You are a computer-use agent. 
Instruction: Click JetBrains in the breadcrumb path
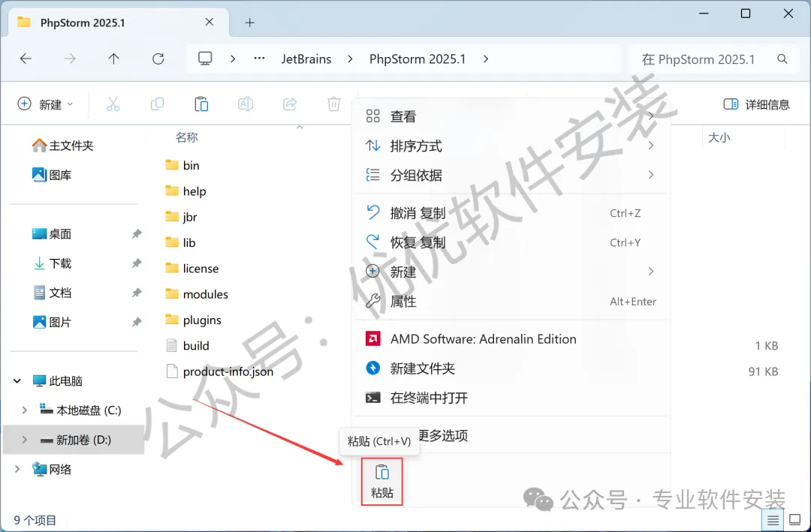[306, 59]
